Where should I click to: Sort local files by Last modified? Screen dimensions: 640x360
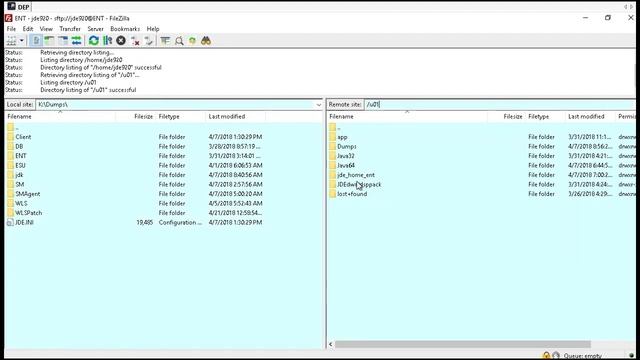pos(236,116)
